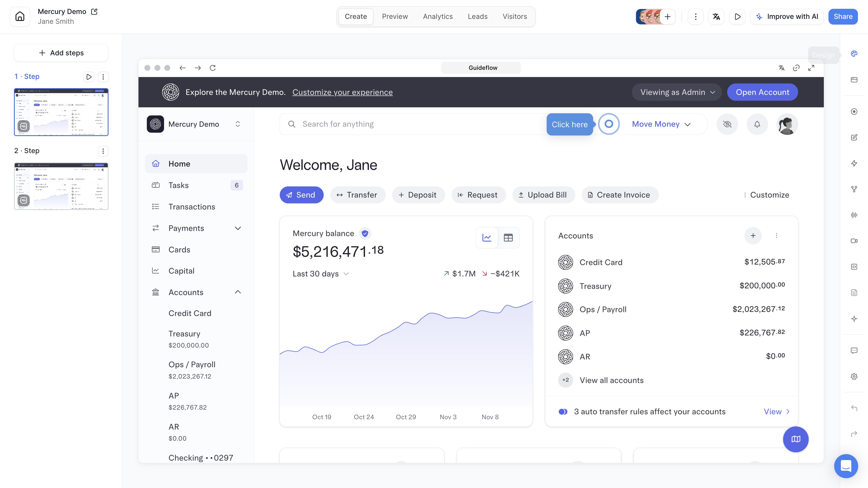The image size is (868, 488).
Task: Click the copy link icon in browser bar
Action: click(796, 68)
